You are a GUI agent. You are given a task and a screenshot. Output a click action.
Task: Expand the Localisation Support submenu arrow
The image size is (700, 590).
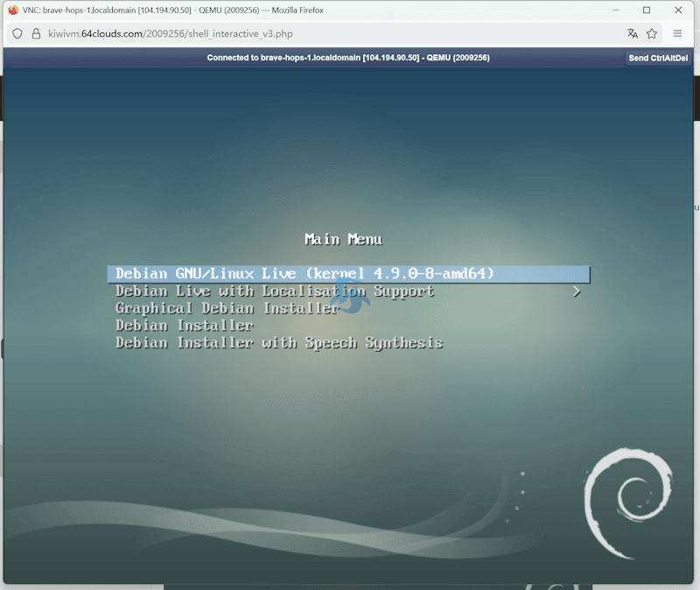(x=577, y=291)
